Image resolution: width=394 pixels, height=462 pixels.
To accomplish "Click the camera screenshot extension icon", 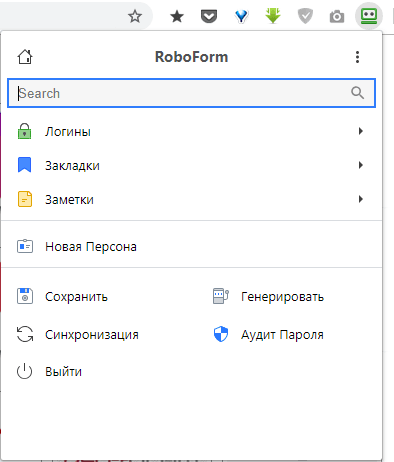I will point(337,16).
